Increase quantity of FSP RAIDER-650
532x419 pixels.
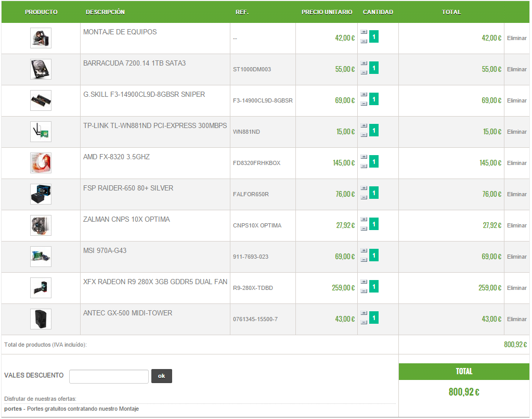[364, 188]
